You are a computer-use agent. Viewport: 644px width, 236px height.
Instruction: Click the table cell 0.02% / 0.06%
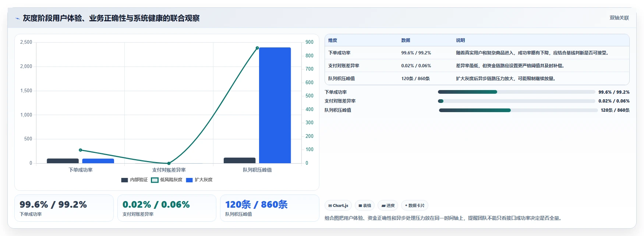(x=416, y=66)
